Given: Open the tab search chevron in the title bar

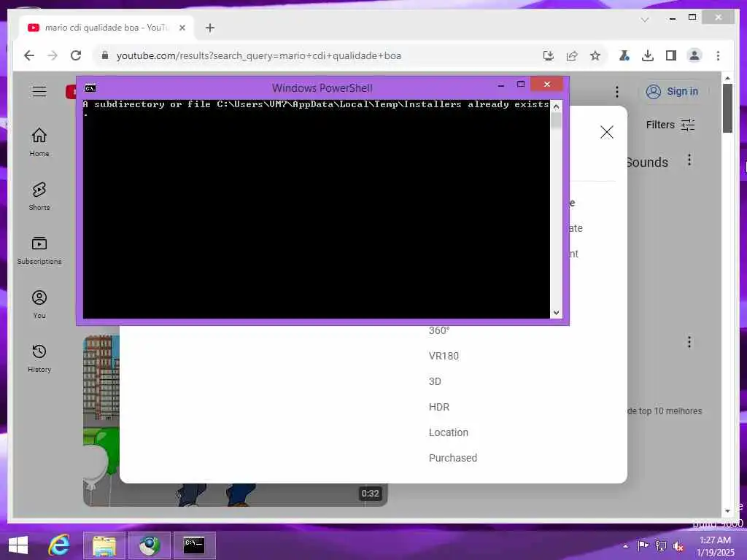Looking at the screenshot, I should [x=645, y=20].
